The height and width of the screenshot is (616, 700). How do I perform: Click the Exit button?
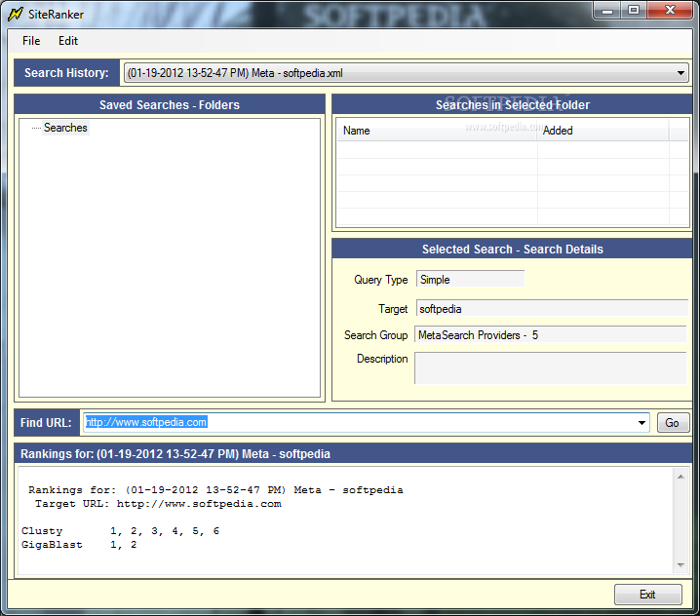[647, 595]
